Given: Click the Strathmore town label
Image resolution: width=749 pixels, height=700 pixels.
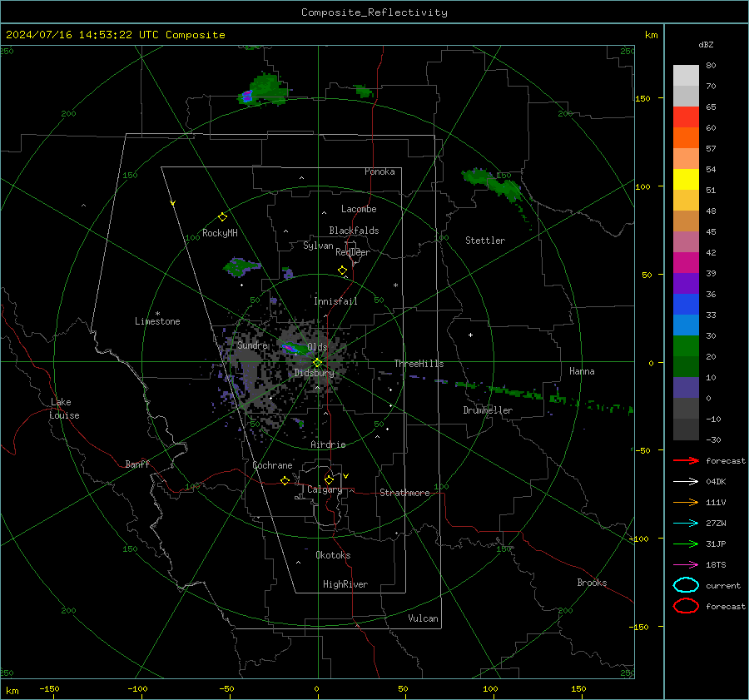Looking at the screenshot, I should pos(404,493).
